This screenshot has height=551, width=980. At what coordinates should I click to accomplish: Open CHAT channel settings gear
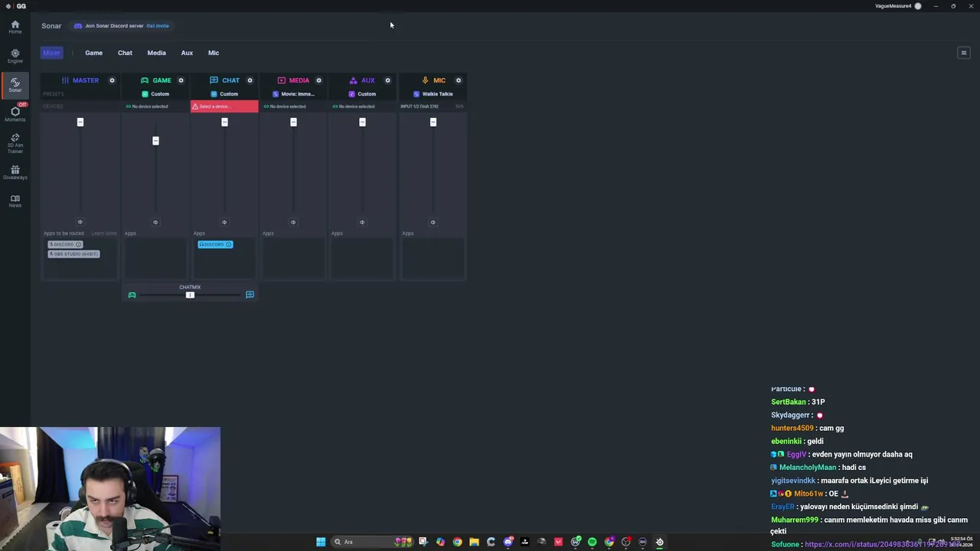tap(250, 80)
